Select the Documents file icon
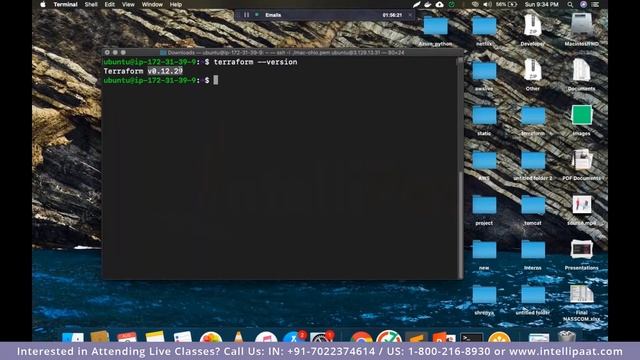 pos(581,70)
